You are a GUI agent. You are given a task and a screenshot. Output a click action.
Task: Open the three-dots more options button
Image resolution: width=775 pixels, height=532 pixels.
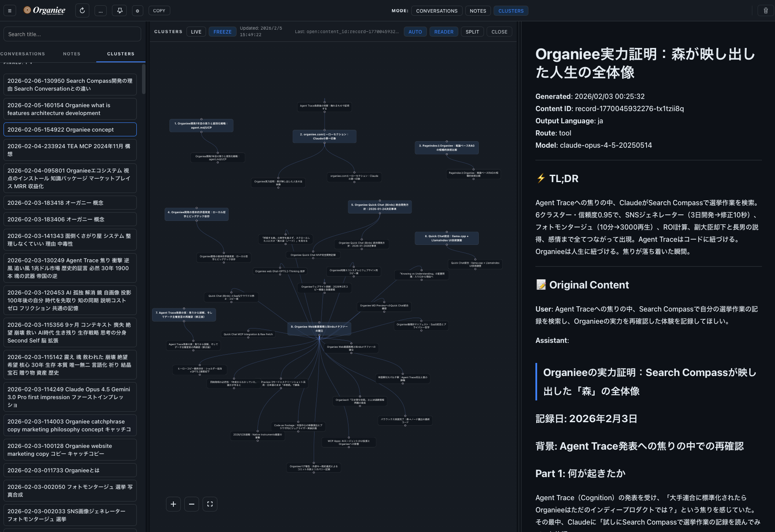(101, 10)
